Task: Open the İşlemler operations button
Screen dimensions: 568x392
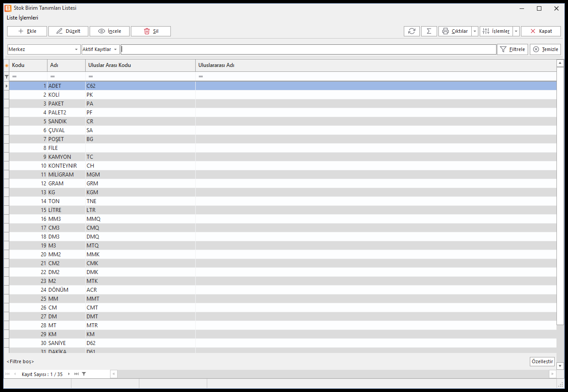Action: (x=496, y=31)
